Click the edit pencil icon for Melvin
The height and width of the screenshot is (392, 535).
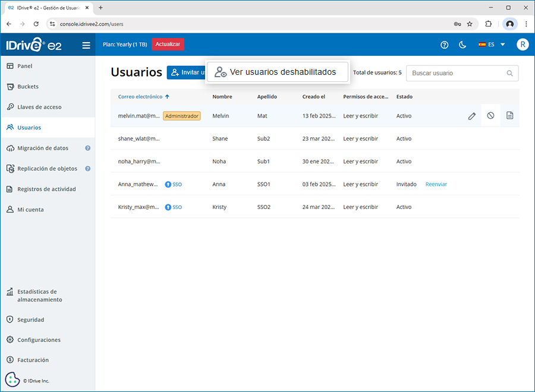471,116
